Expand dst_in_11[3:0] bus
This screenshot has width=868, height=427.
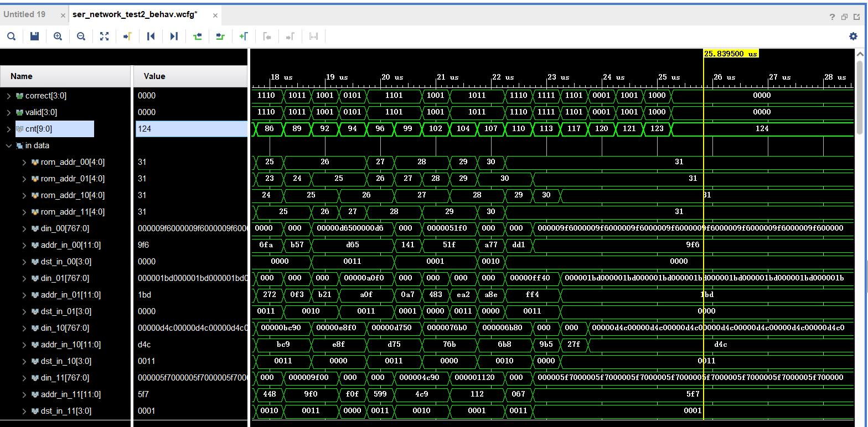click(24, 411)
